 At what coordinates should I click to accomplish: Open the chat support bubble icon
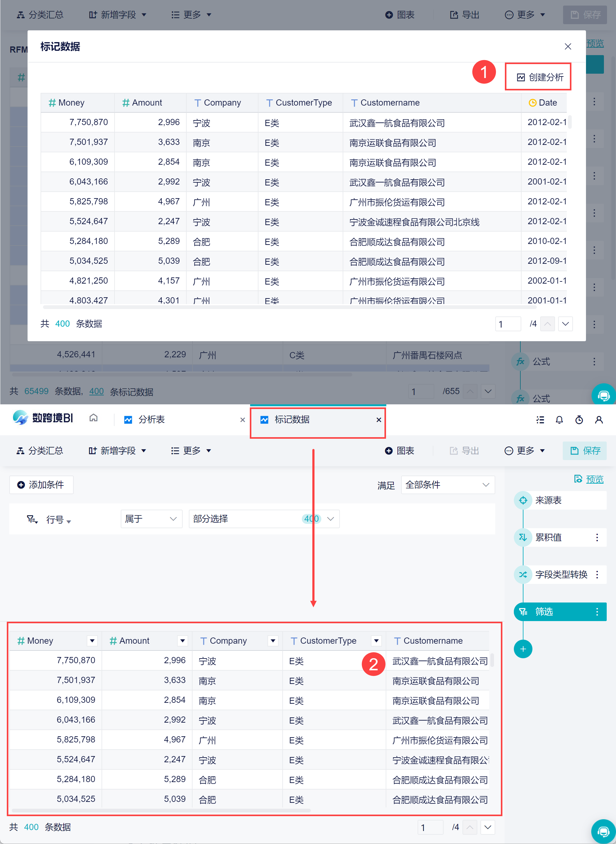[x=603, y=831]
